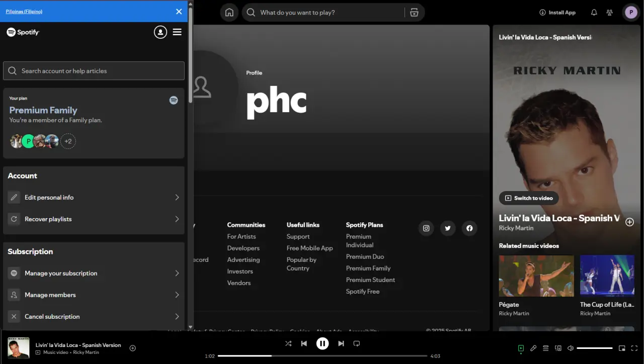Viewport: 644px width, 364px height.
Task: Open the Vendors footer link
Action: [x=239, y=283]
